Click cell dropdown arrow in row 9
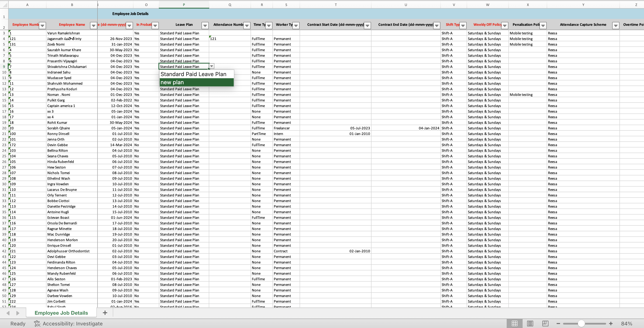 212,66
